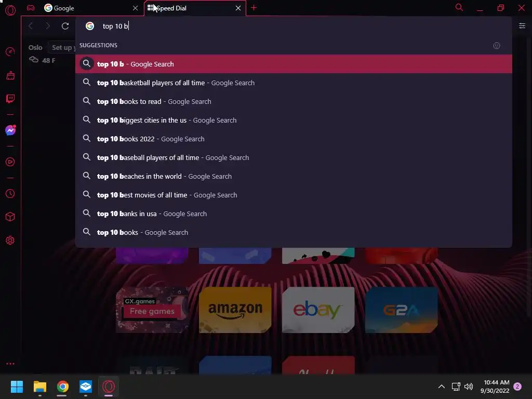Screen dimensions: 532x399
Task: Open File Explorer from taskbar
Action: point(39,387)
